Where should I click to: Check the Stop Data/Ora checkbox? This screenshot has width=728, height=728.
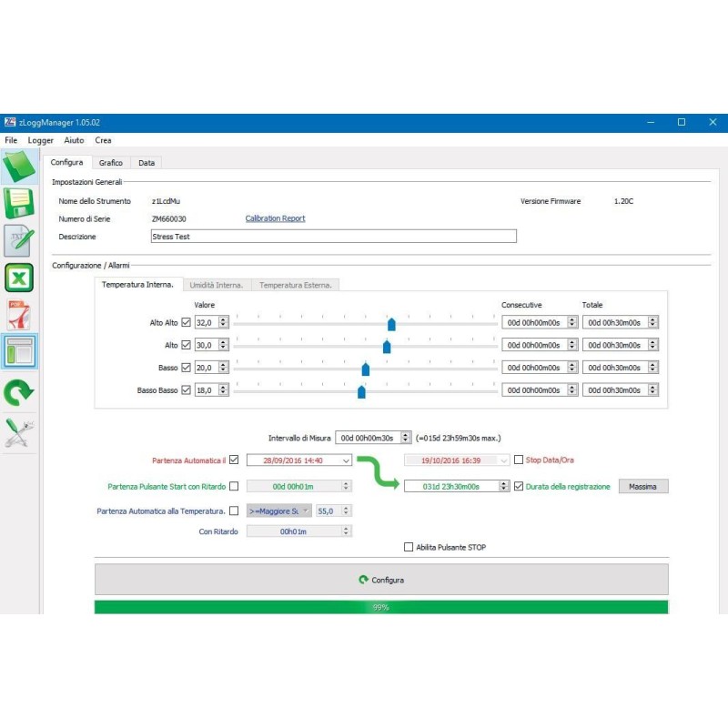pyautogui.click(x=519, y=460)
